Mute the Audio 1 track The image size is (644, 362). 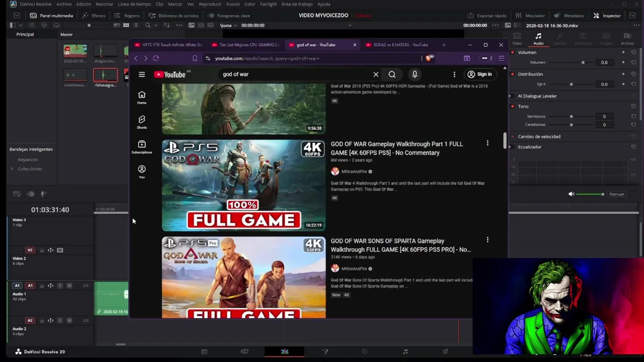click(69, 286)
